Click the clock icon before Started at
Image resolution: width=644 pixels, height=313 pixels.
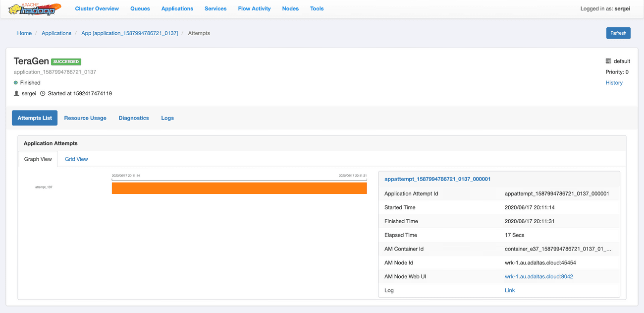point(43,93)
